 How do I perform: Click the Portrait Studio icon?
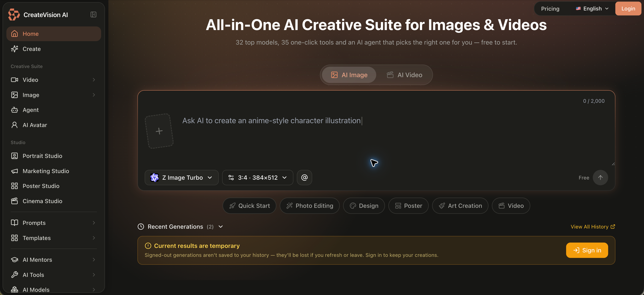(15, 156)
